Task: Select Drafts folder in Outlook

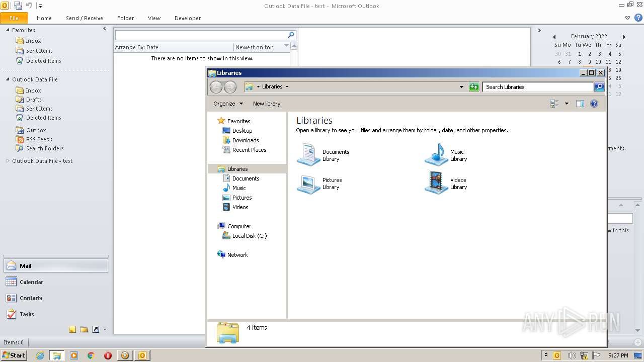Action: point(34,100)
